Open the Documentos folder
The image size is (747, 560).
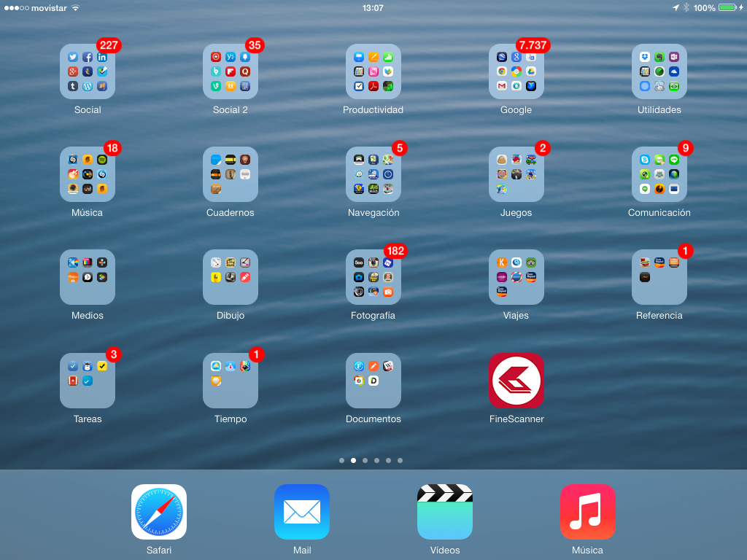[x=373, y=381]
